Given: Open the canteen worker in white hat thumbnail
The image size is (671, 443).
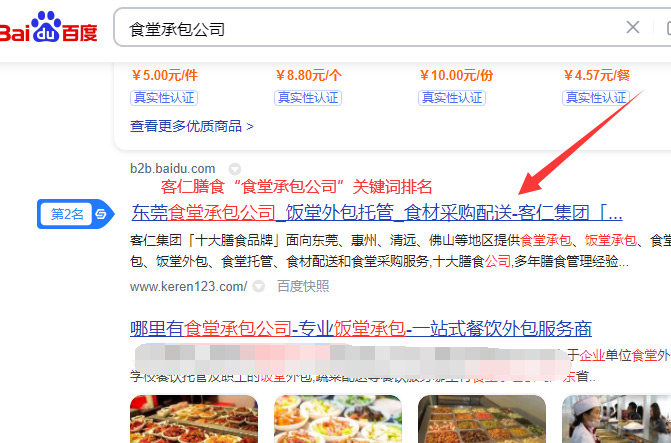Looking at the screenshot, I should (616, 419).
